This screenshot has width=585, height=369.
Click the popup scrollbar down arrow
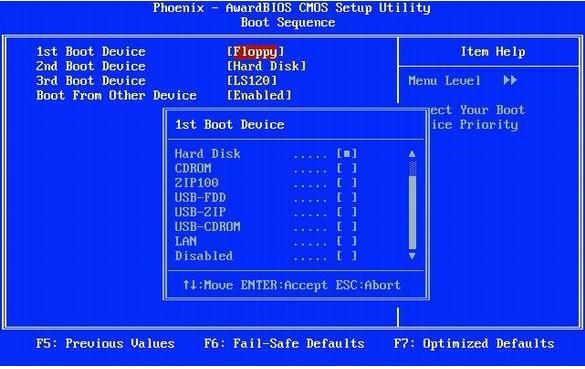[x=412, y=256]
